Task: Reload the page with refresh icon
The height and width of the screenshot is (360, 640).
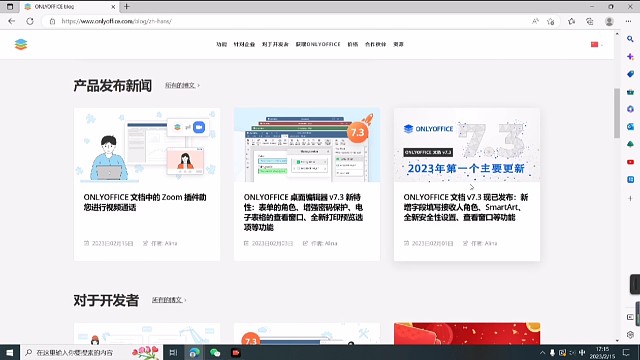Action: (30, 21)
